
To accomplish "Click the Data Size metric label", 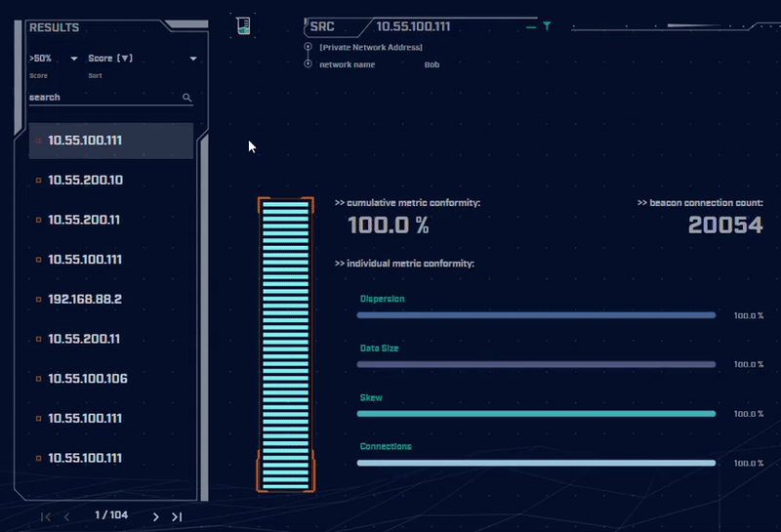I will click(x=380, y=348).
